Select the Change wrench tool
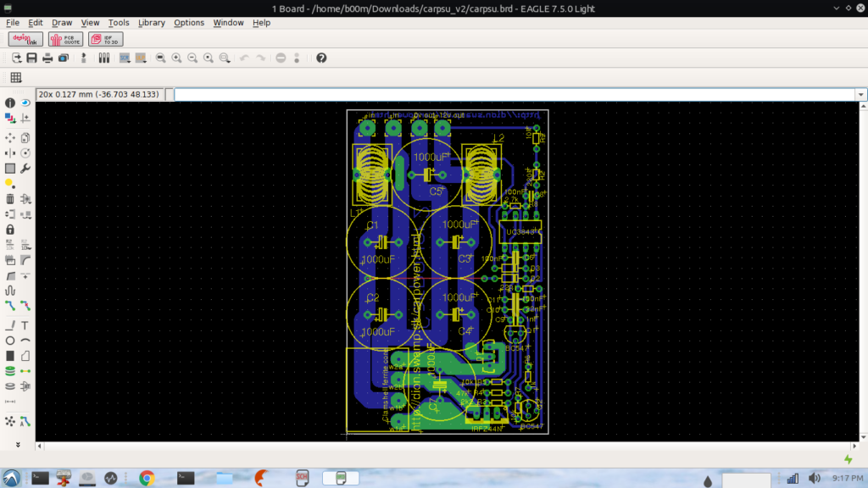Screen dimensions: 868x488 (x=25, y=169)
